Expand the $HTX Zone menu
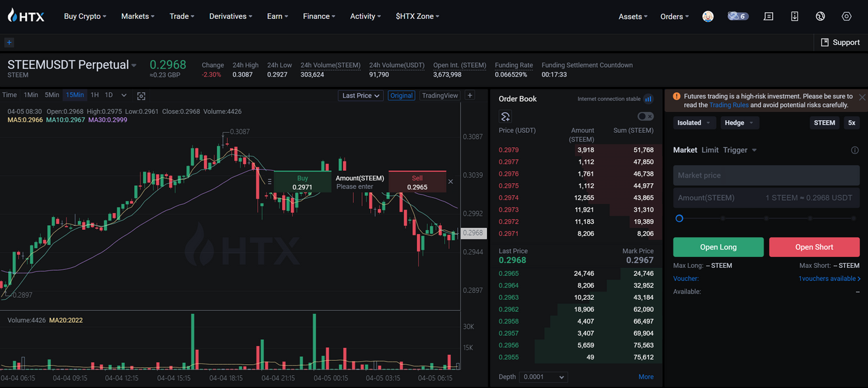868x388 pixels. coord(418,16)
